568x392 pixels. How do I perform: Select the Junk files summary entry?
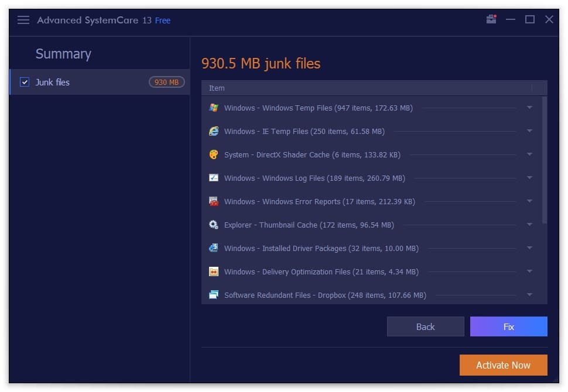[100, 82]
